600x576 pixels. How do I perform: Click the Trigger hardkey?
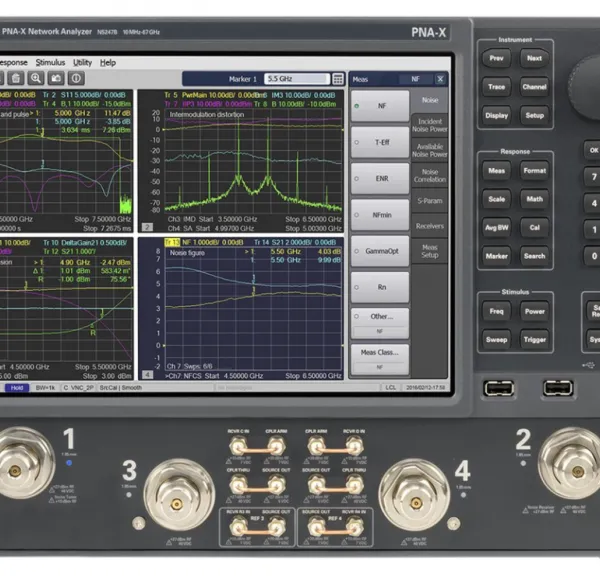534,339
